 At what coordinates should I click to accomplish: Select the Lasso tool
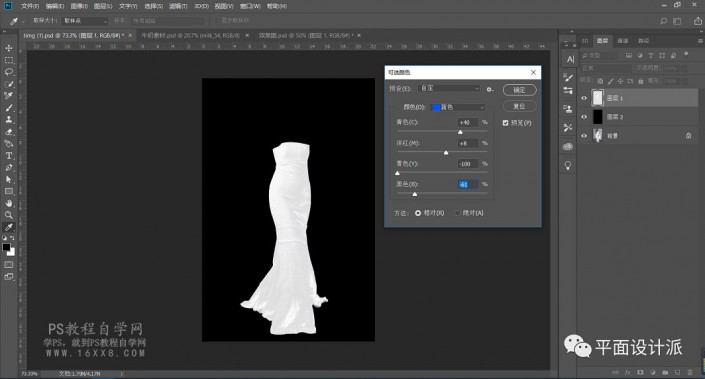9,72
